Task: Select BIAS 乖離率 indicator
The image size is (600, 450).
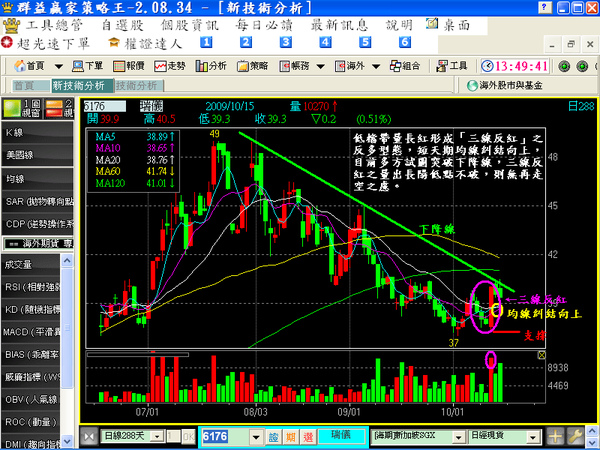Action: point(31,355)
